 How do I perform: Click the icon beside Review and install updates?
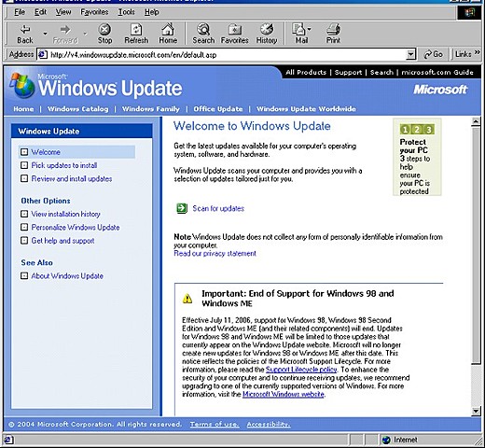[24, 178]
